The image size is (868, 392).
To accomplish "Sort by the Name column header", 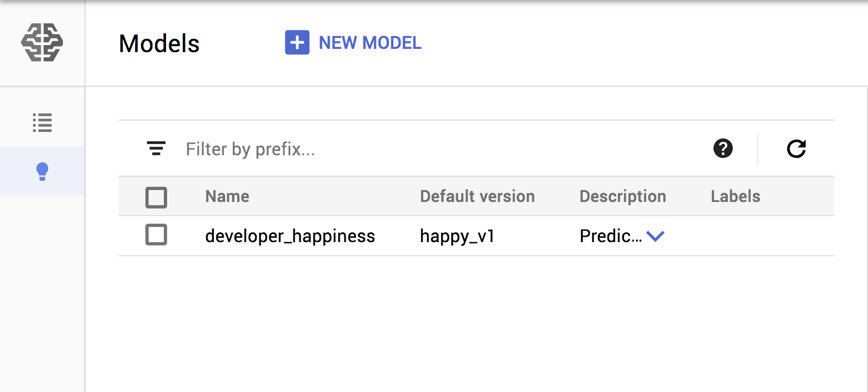I will [227, 196].
